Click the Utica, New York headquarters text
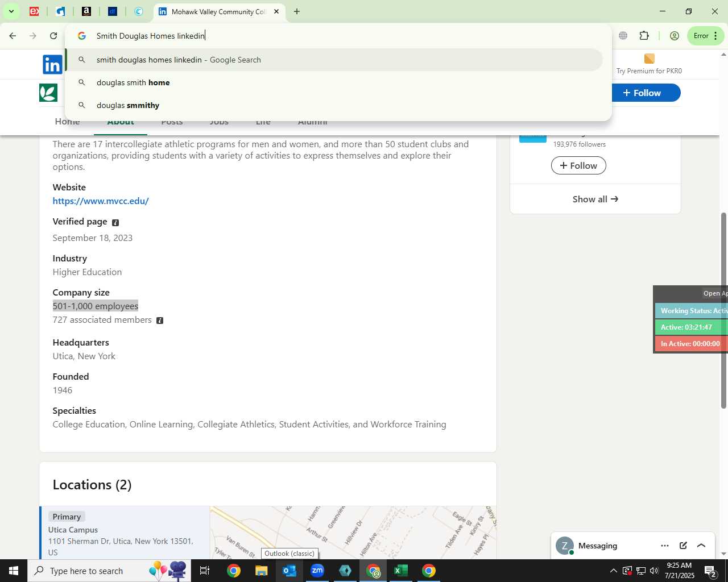 [84, 356]
